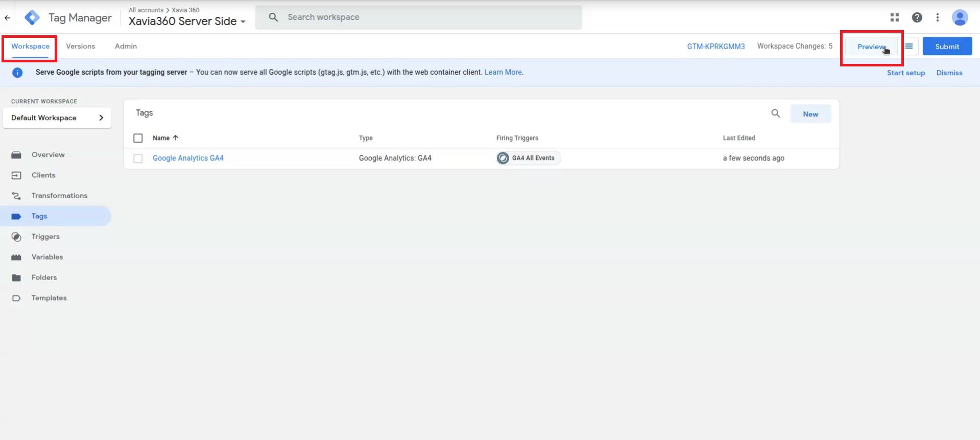Click New to create a tag
The height and width of the screenshot is (440, 980).
810,114
